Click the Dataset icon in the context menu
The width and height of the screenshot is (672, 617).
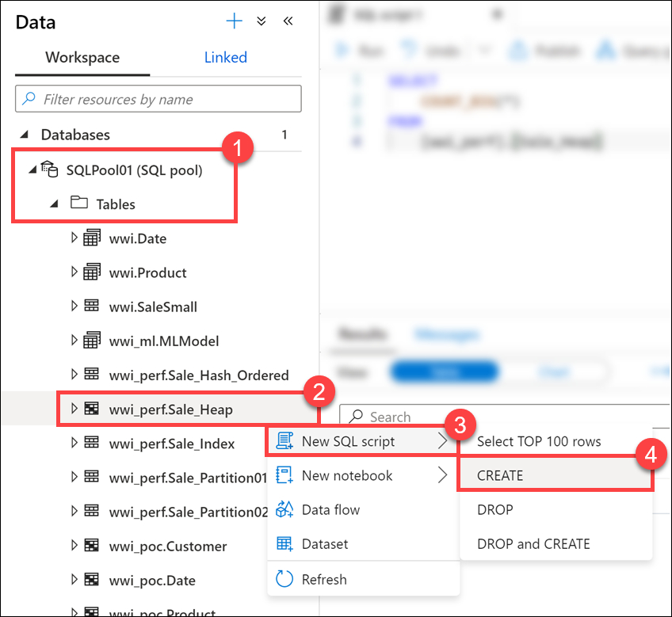[285, 544]
